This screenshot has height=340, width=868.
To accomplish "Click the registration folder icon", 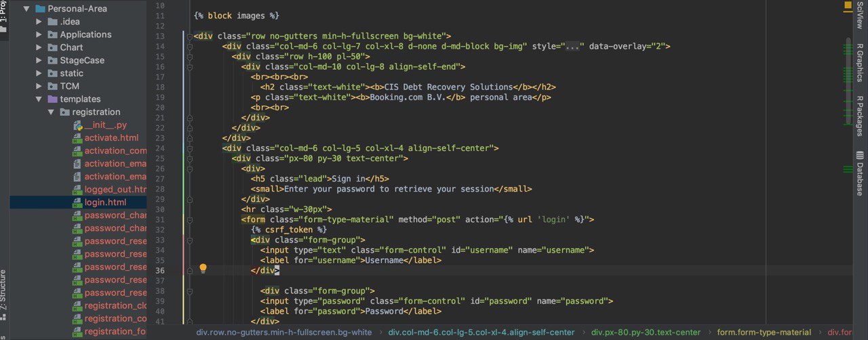I will (x=64, y=112).
